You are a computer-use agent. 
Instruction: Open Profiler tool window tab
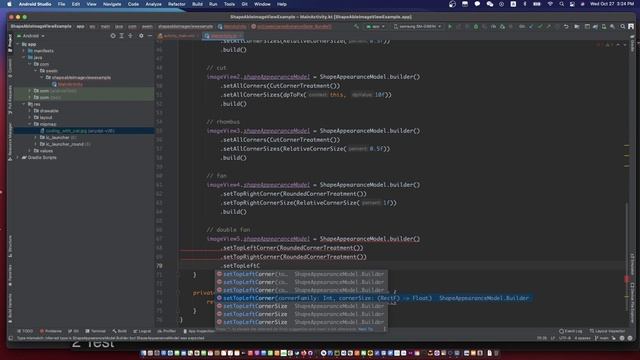167,331
